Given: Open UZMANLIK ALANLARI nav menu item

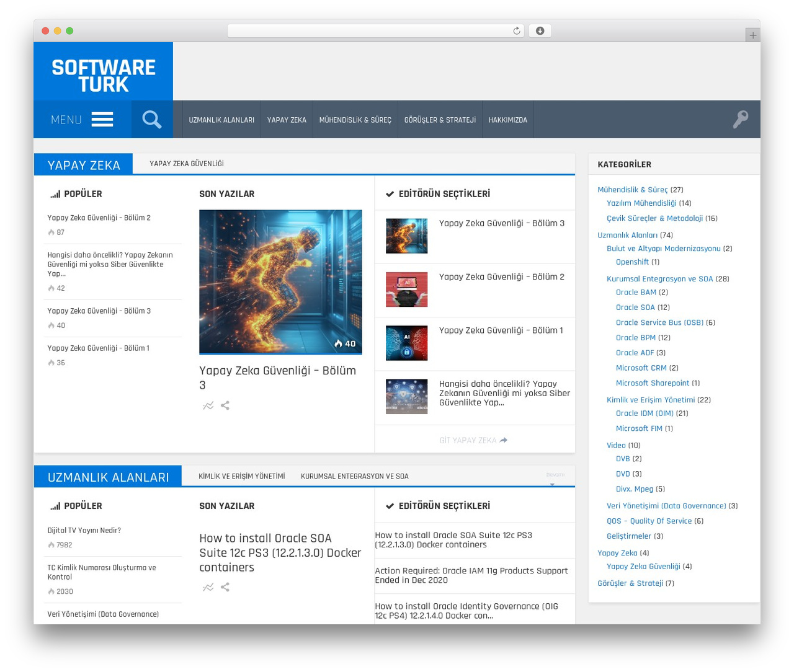Looking at the screenshot, I should click(x=221, y=120).
